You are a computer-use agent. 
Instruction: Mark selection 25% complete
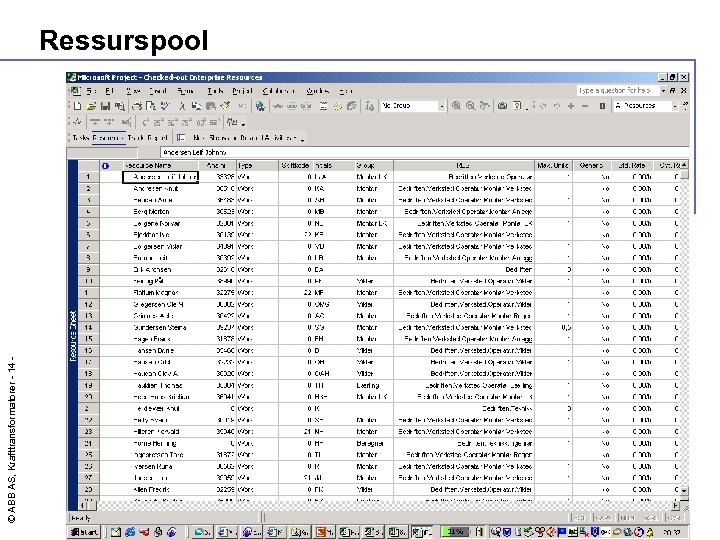click(x=158, y=122)
